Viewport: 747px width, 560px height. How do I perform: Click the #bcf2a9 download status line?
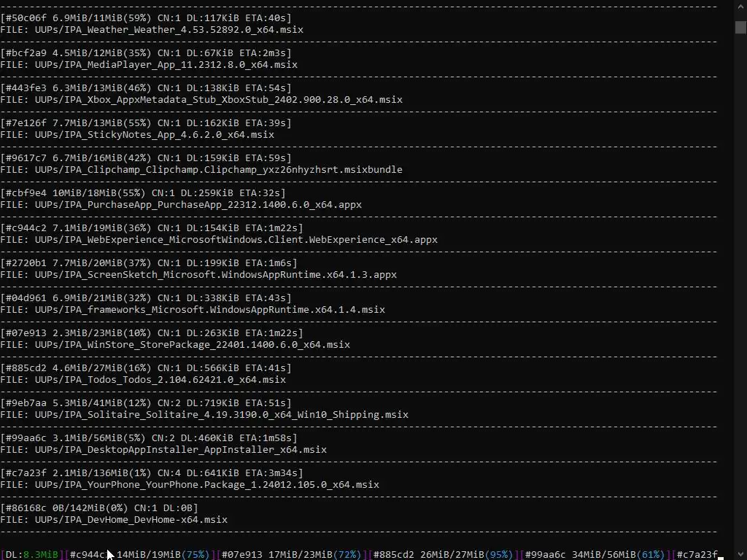(x=146, y=52)
